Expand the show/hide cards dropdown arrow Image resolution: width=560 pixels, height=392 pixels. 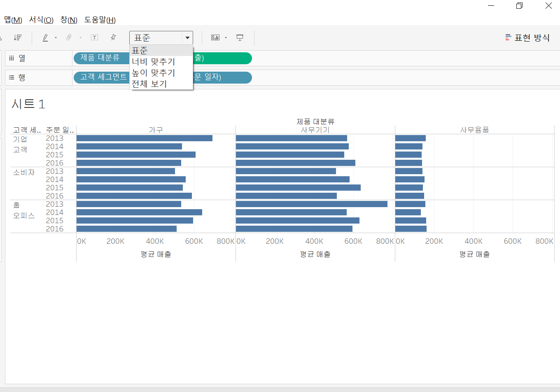pos(226,38)
